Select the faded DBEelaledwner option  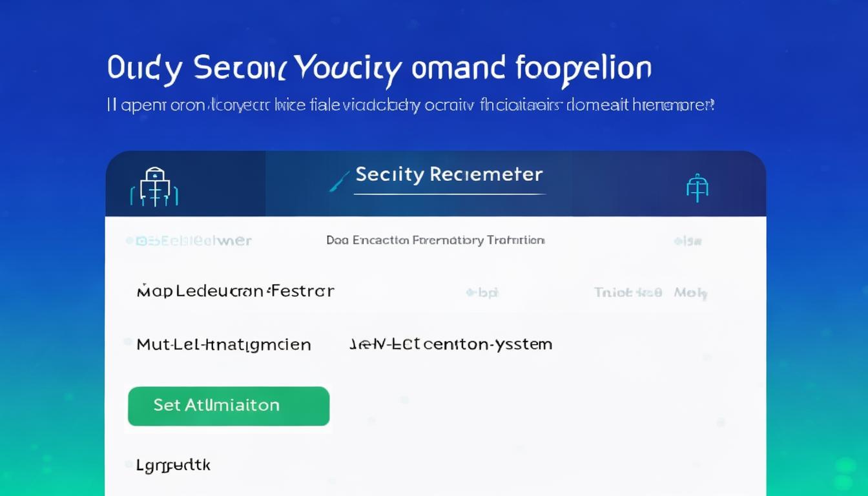pos(192,241)
